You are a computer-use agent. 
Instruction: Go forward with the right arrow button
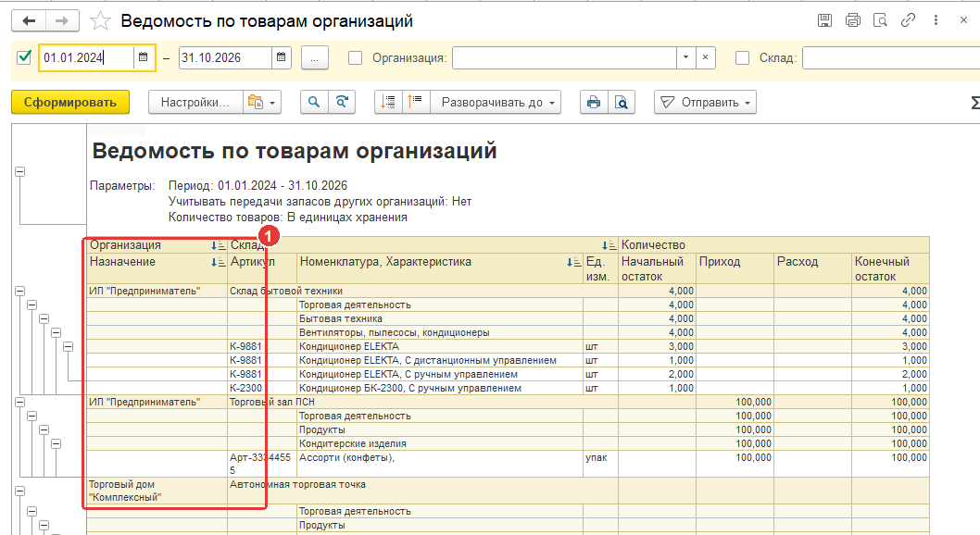(62, 20)
